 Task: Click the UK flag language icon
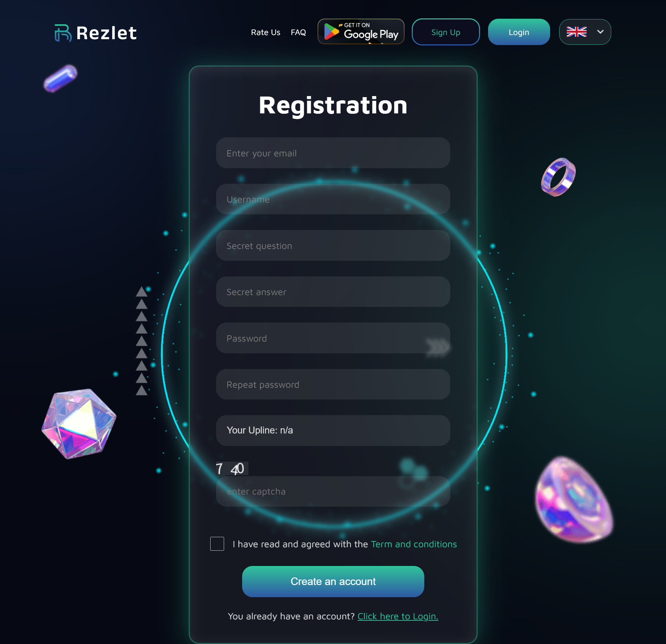[x=577, y=32]
